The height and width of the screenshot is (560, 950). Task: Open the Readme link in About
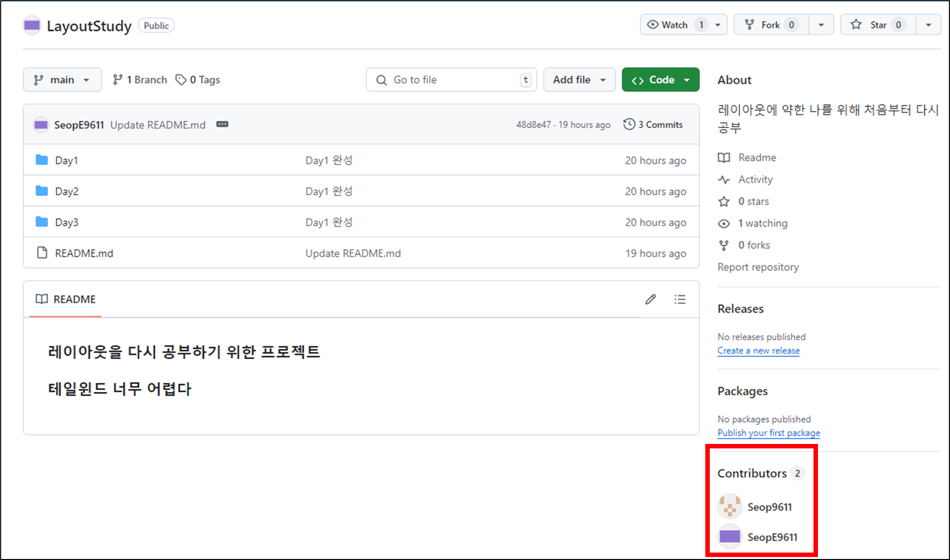[x=757, y=158]
